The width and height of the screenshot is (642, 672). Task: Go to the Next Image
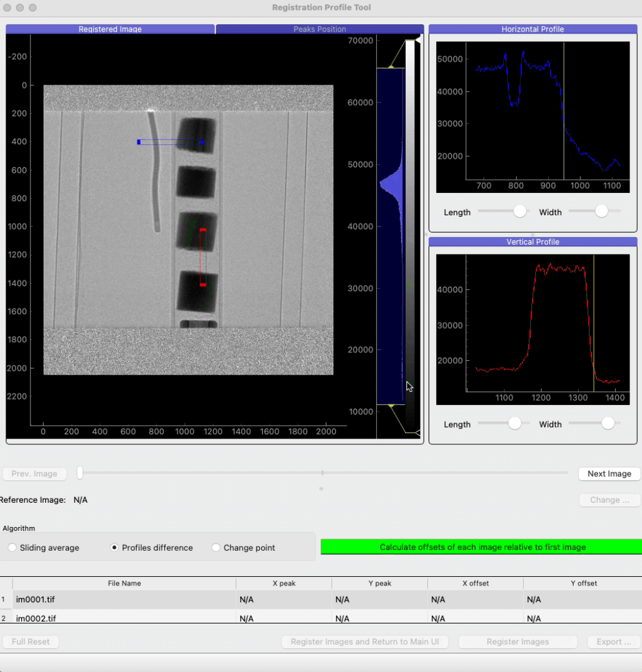tap(609, 474)
